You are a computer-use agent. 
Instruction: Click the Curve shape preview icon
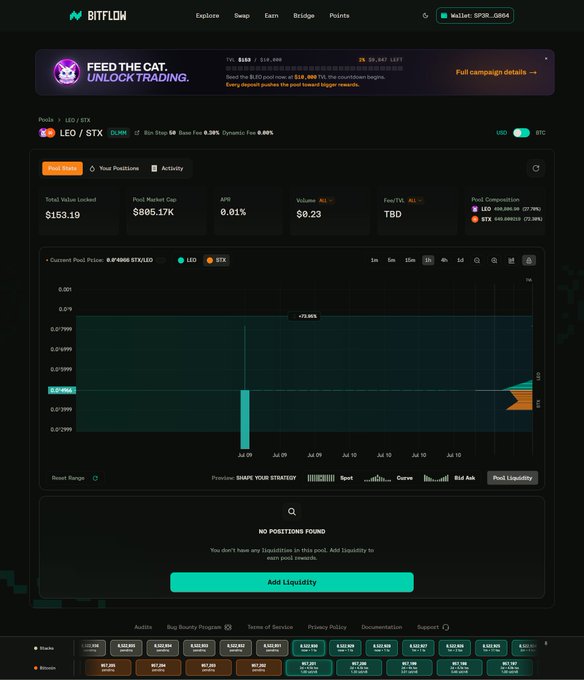pos(377,478)
